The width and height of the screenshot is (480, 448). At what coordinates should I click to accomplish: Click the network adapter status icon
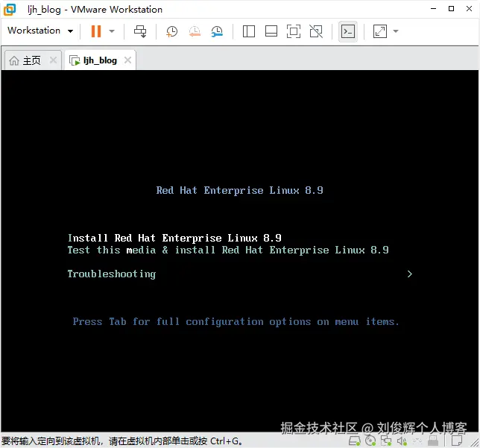(x=386, y=441)
